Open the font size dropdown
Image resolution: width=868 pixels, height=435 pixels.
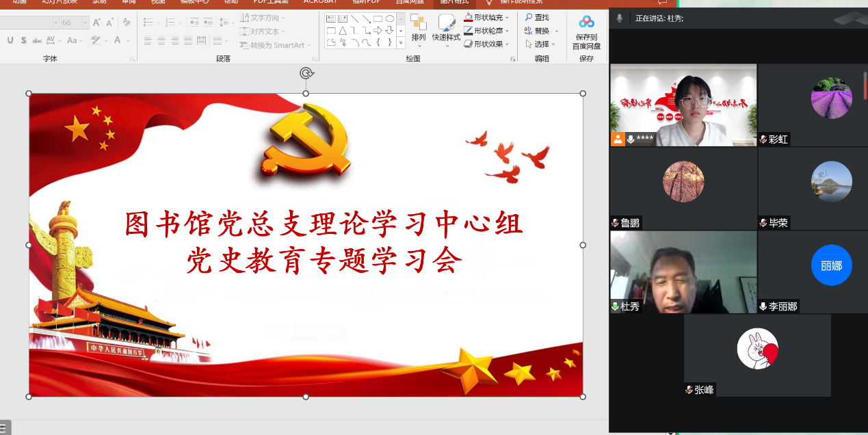[x=86, y=23]
